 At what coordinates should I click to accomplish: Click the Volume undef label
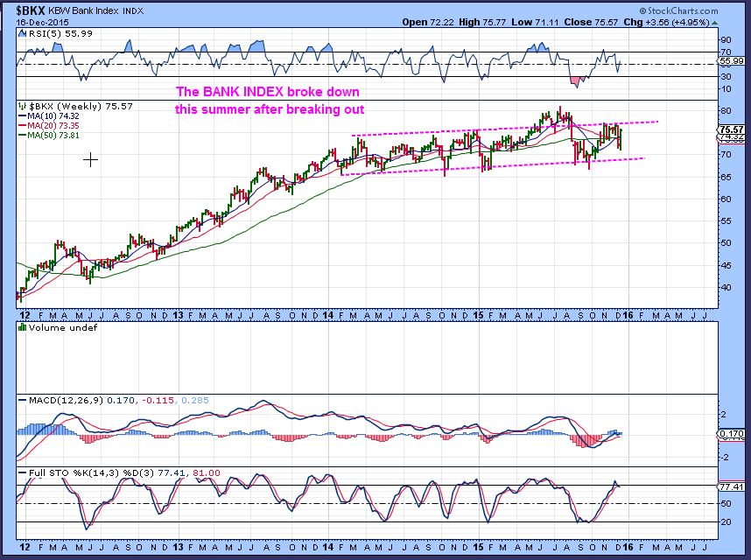[63, 327]
